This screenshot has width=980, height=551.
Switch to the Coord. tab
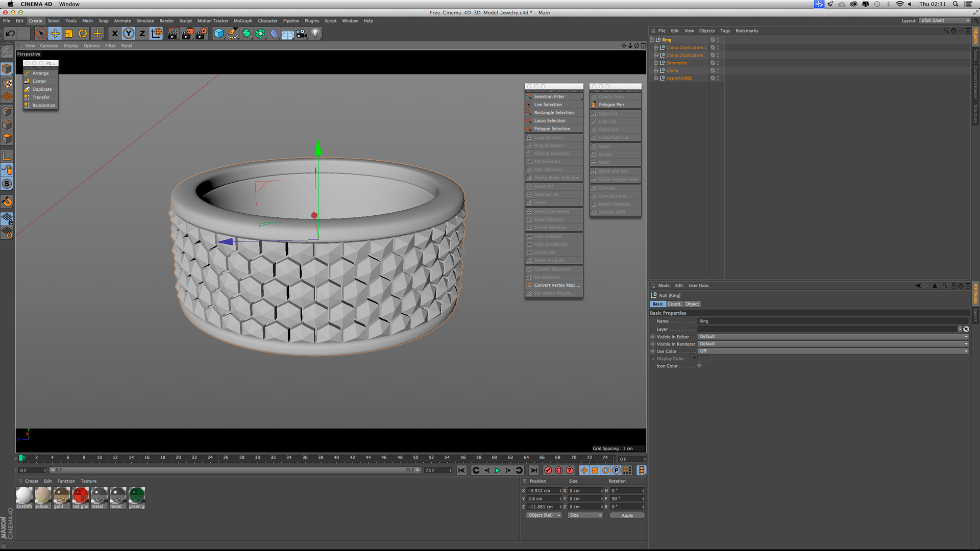(674, 304)
